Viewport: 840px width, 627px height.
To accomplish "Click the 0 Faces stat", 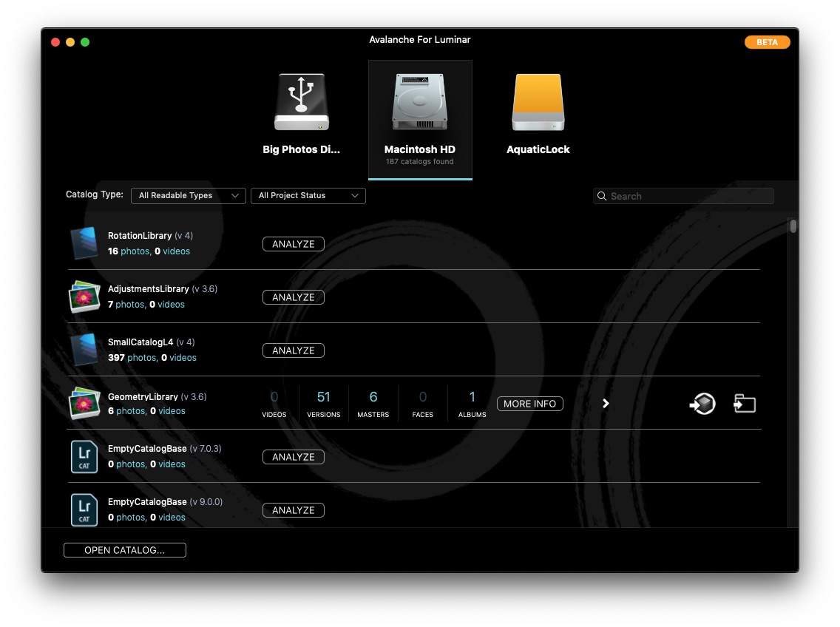I will click(x=423, y=404).
